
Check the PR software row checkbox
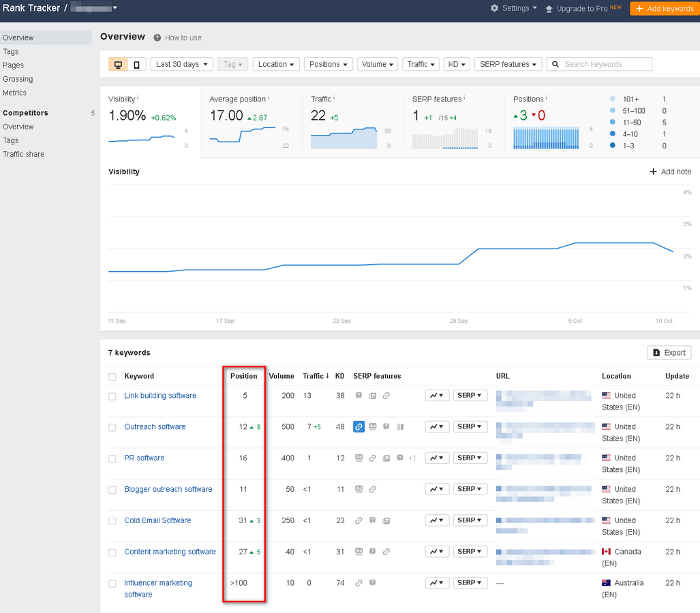click(112, 458)
